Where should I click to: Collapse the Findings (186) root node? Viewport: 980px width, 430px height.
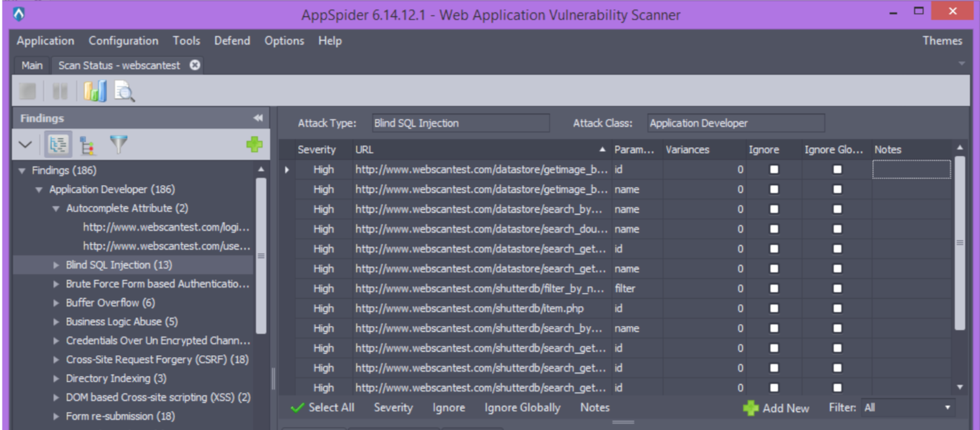pos(22,170)
